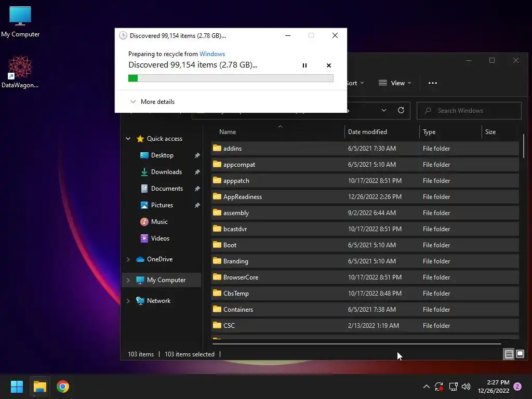Screen dimensions: 532x399
Task: Select the bcastdvr folder icon
Action: pyautogui.click(x=217, y=229)
